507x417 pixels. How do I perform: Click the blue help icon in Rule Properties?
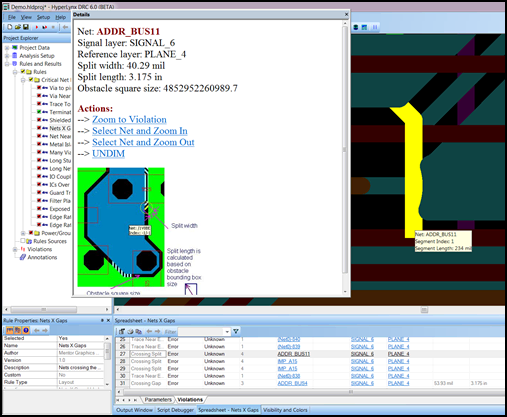[26, 330]
